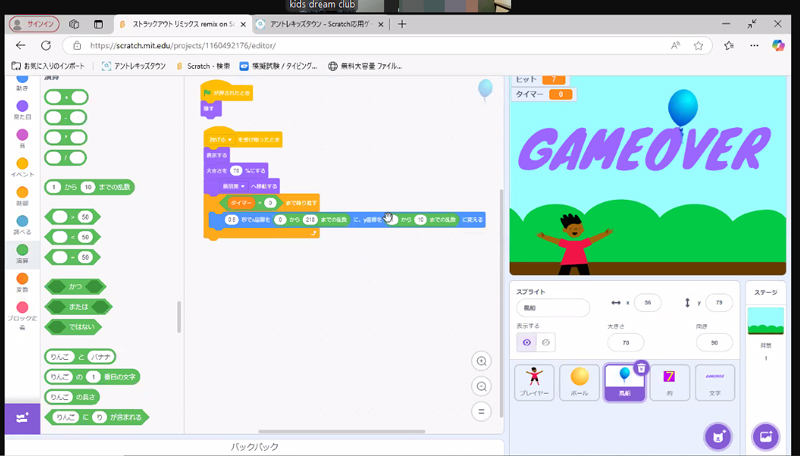Open the Scratch - 検索 bookmark
This screenshot has height=456, width=800.
[203, 66]
